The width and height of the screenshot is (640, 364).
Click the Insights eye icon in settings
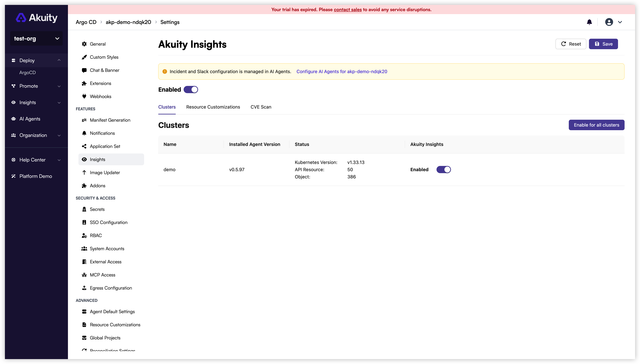[84, 160]
